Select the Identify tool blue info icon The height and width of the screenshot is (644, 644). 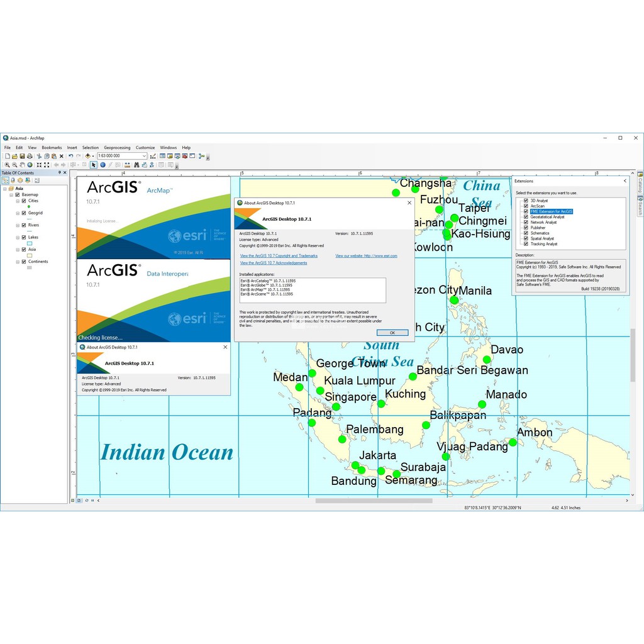[x=103, y=165]
